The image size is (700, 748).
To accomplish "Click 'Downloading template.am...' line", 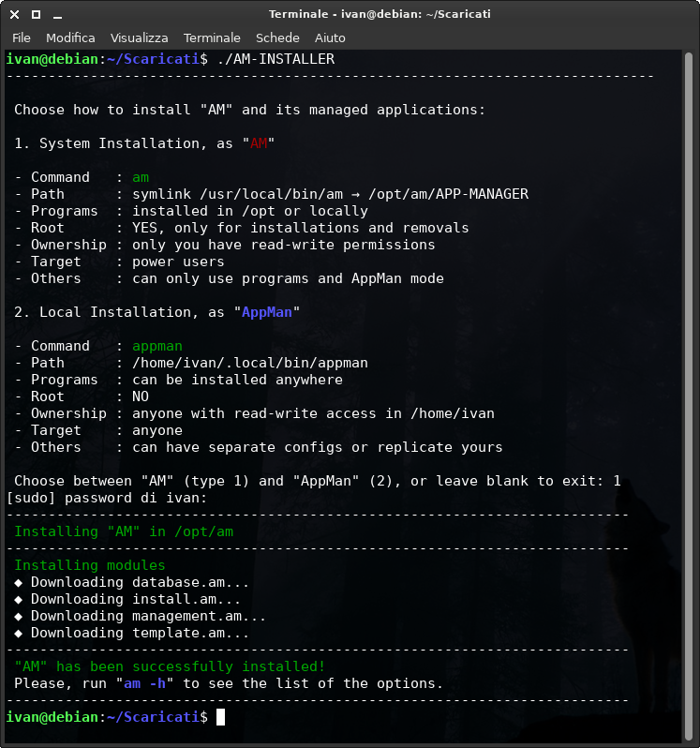I will click(131, 633).
